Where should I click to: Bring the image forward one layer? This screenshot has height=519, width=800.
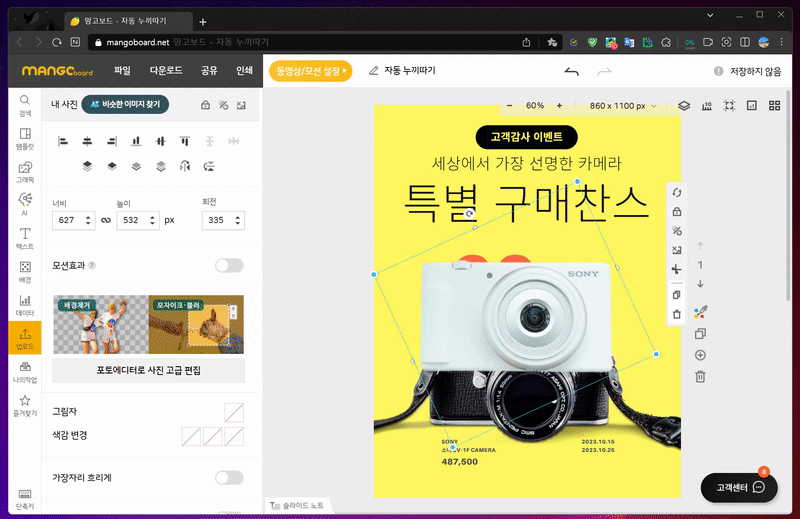pyautogui.click(x=112, y=166)
